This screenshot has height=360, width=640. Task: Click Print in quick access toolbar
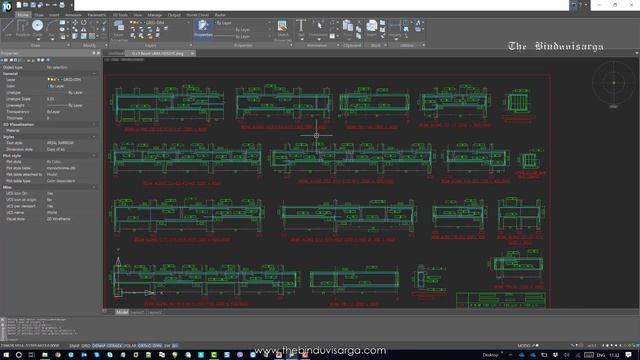click(62, 5)
